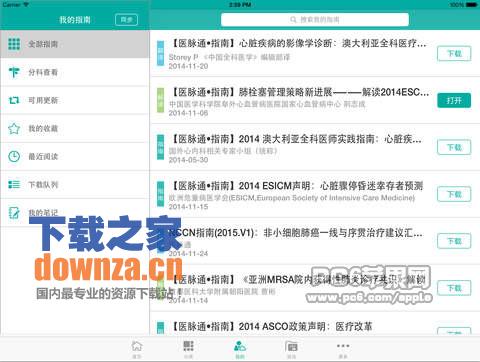480x362 pixels.
Task: Tap 打开 for 肺栓塞管理策略新进展 guideline
Action: click(454, 100)
